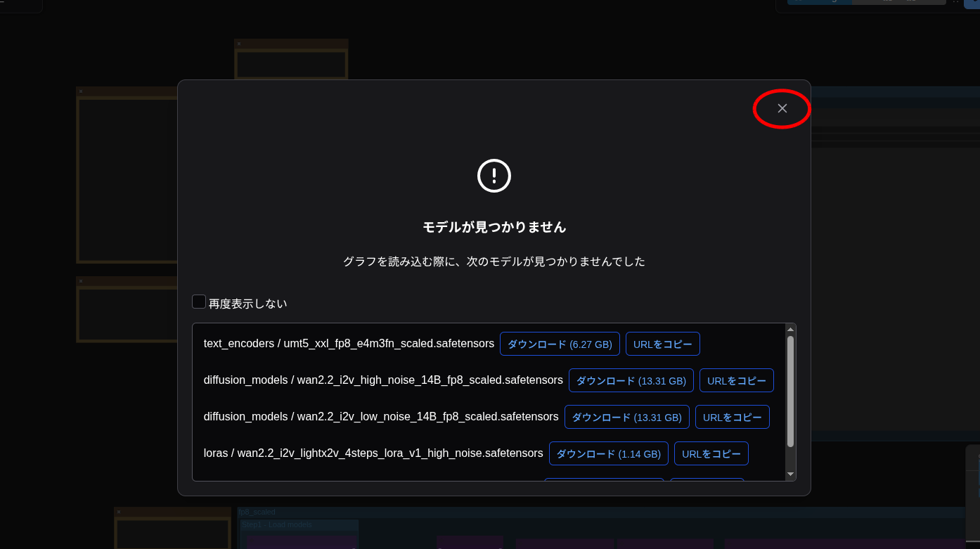Click the model list scroll down arrow
980x549 pixels.
pyautogui.click(x=790, y=474)
